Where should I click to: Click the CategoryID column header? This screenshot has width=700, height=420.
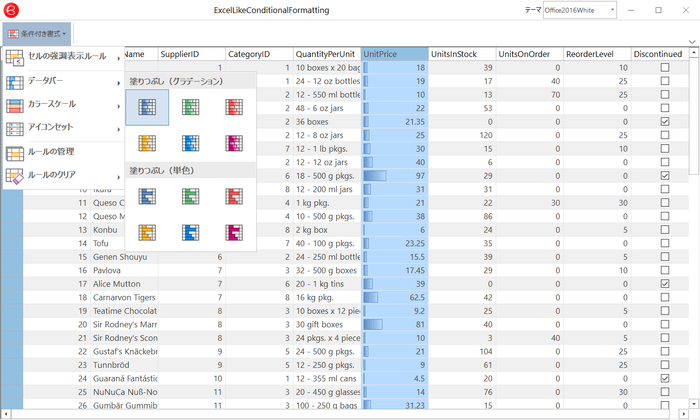point(259,54)
